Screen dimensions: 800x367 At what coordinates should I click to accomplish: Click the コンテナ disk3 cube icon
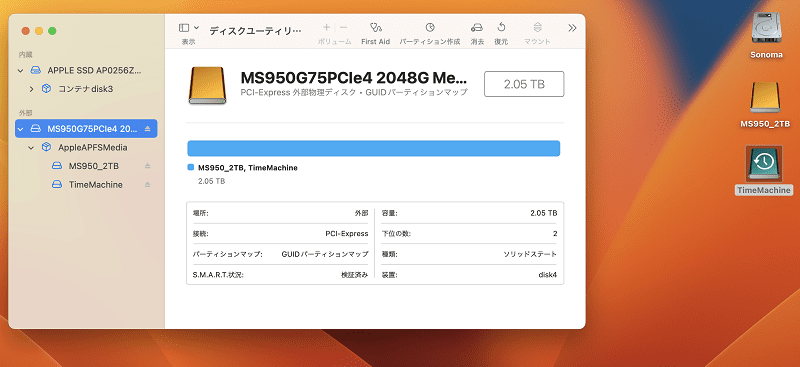point(46,89)
